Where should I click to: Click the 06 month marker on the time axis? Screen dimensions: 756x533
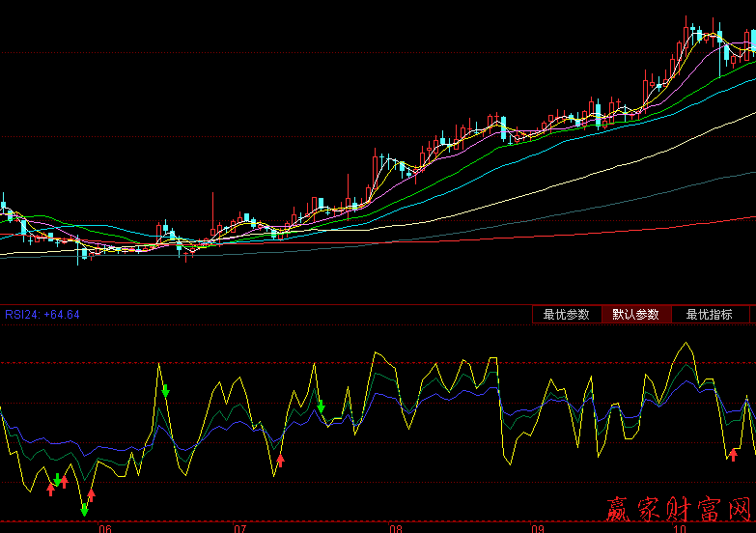[x=105, y=528]
